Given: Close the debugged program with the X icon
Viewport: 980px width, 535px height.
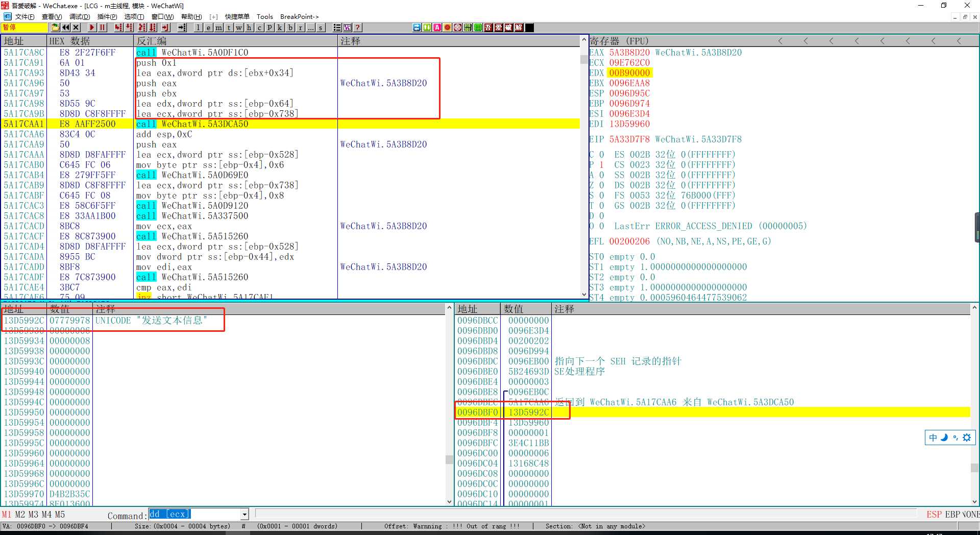Looking at the screenshot, I should [76, 28].
